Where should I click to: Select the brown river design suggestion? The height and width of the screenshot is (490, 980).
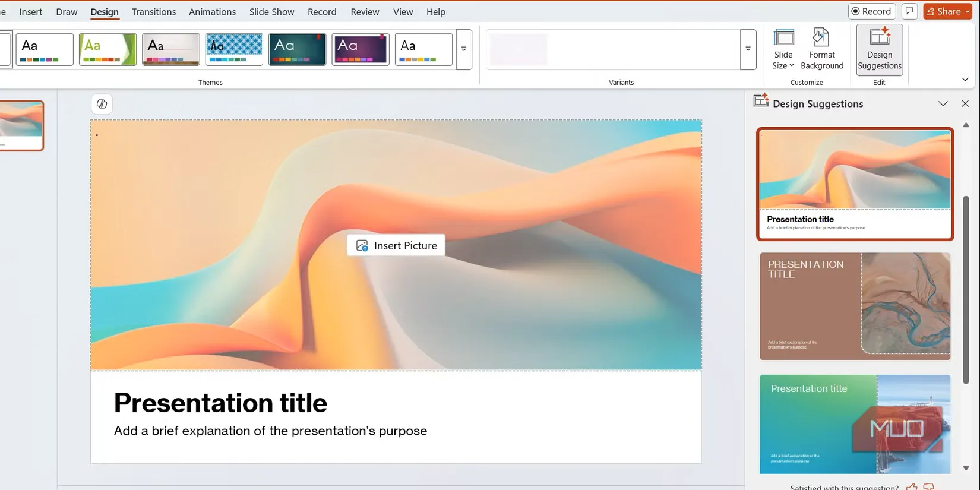click(x=855, y=306)
